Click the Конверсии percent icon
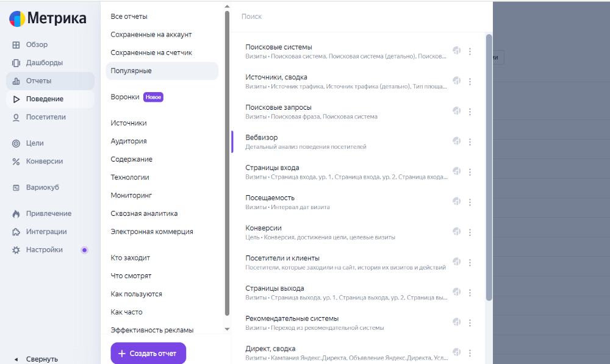 tap(16, 162)
